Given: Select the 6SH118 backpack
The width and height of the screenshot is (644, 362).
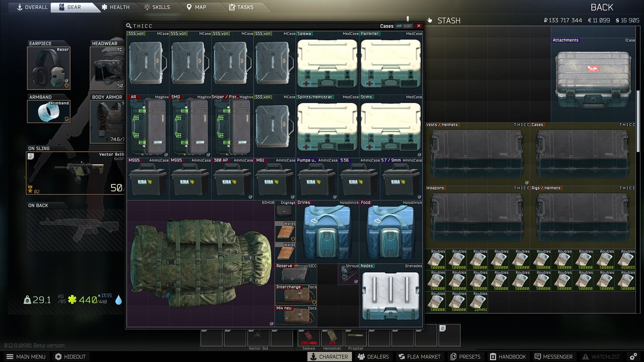Looking at the screenshot, I should point(201,263).
